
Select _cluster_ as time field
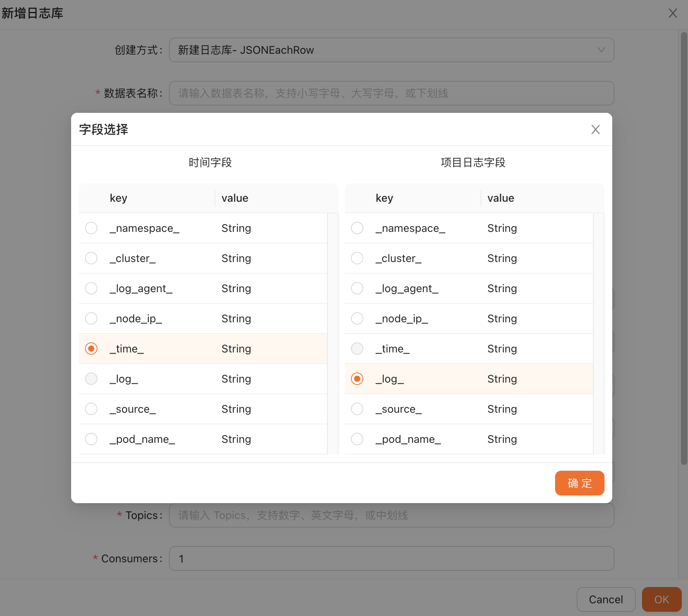(x=91, y=258)
